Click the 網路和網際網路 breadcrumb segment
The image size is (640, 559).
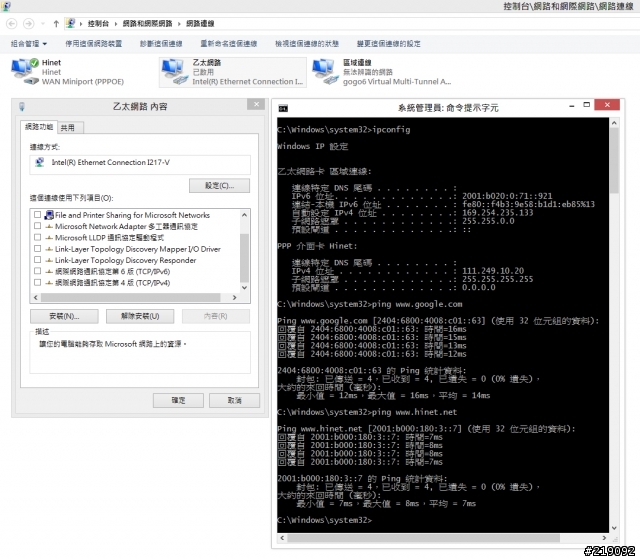[147, 24]
